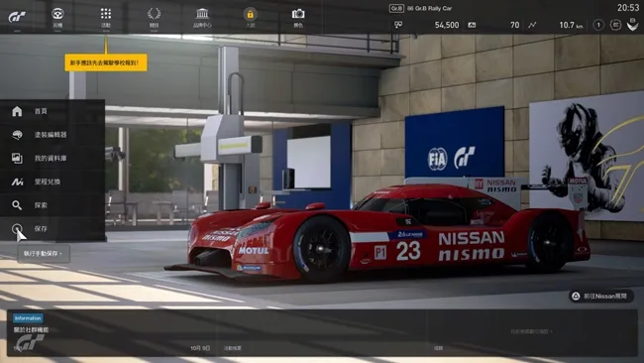This screenshot has height=363, width=644.
Task: Select 保存 menu entry text
Action: 41,228
